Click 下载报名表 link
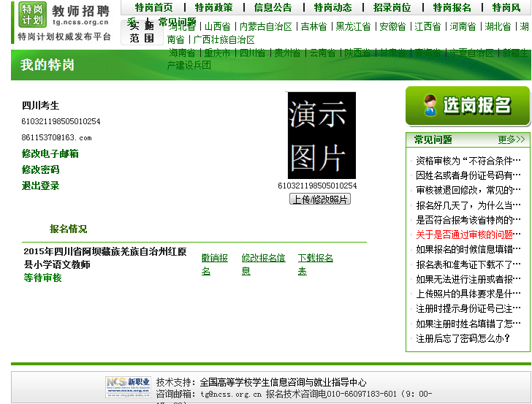This screenshot has width=532, height=404. [315, 264]
